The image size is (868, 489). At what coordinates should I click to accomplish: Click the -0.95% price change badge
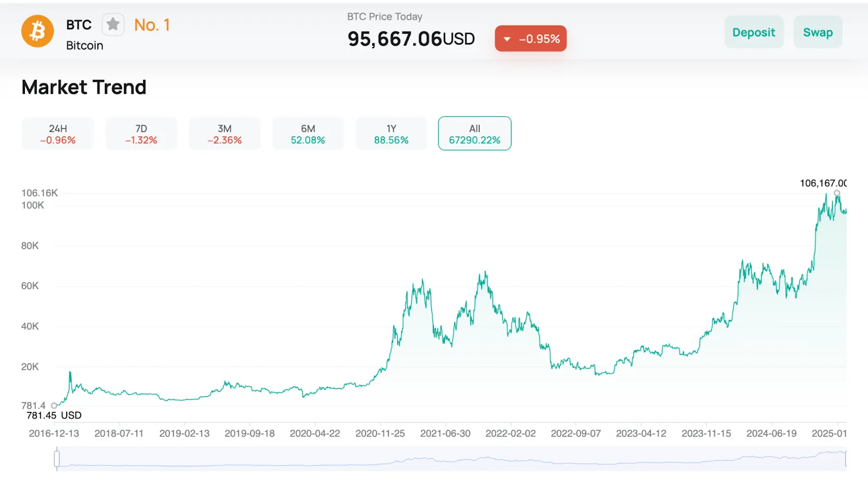click(x=531, y=39)
